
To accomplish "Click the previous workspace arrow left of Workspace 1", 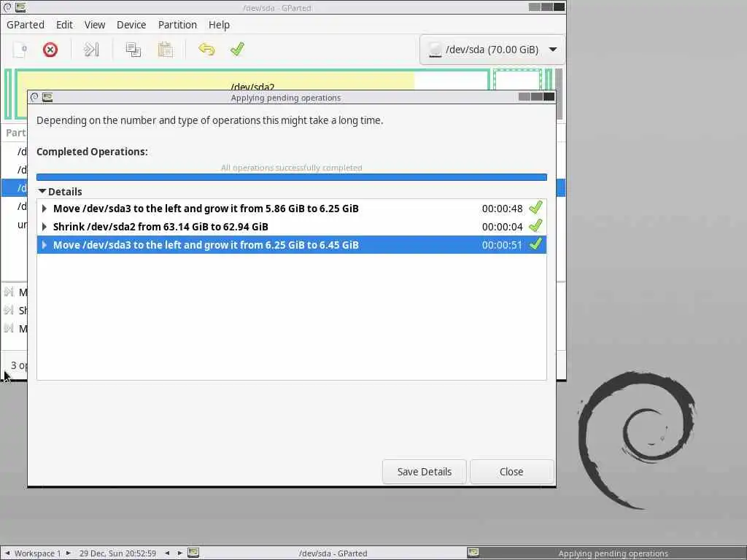I will click(x=7, y=553).
